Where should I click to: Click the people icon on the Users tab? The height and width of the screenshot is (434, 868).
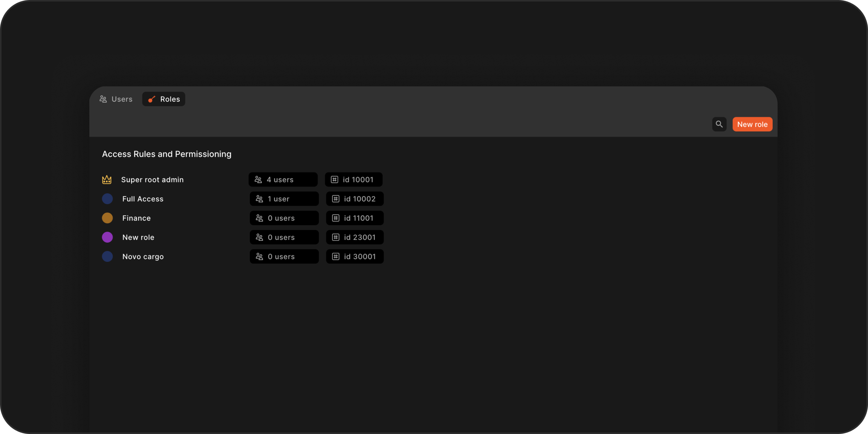tap(103, 99)
